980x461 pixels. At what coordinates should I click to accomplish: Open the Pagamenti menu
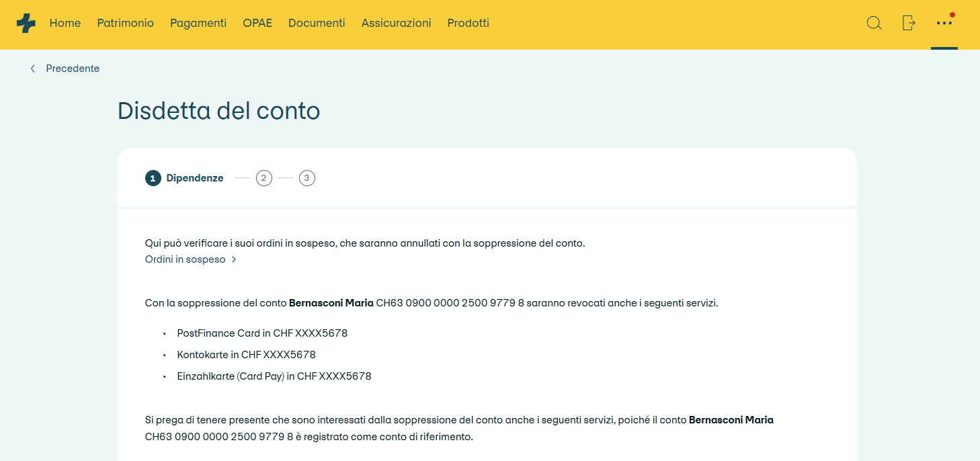click(x=198, y=23)
